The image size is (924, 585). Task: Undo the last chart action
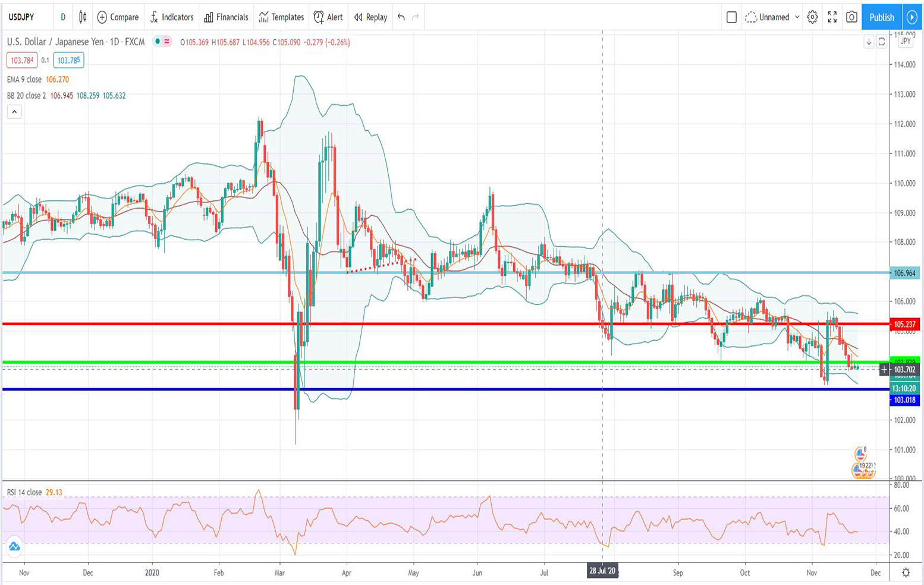401,17
